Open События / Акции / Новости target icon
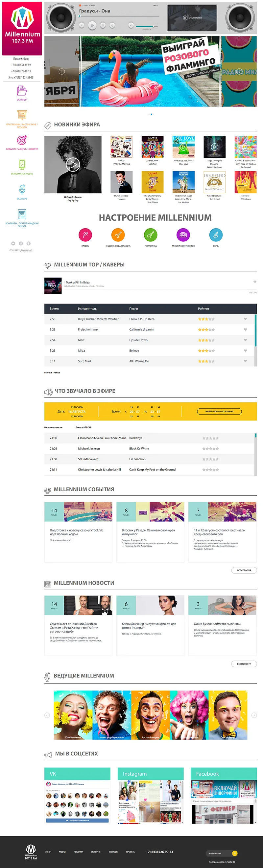Screen dimensions: 263x868 (22, 140)
